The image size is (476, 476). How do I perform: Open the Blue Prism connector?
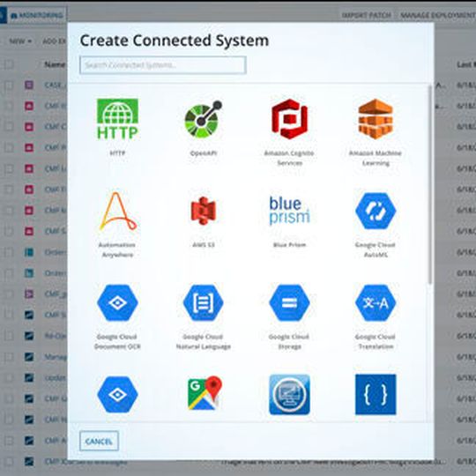click(289, 211)
